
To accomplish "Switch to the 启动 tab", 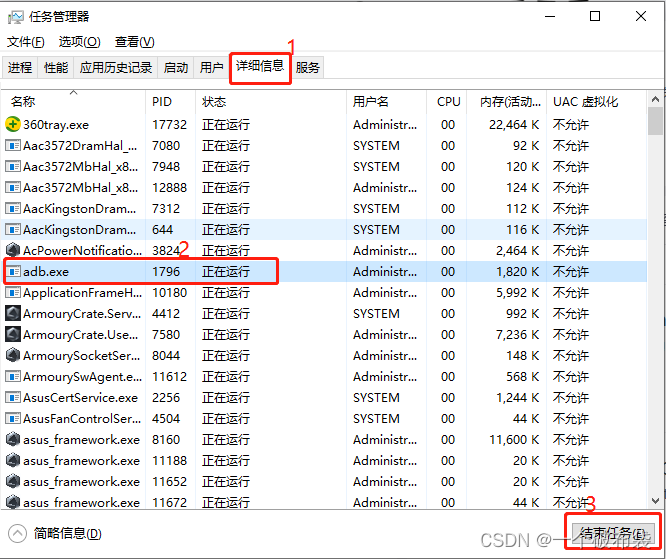I will (175, 67).
